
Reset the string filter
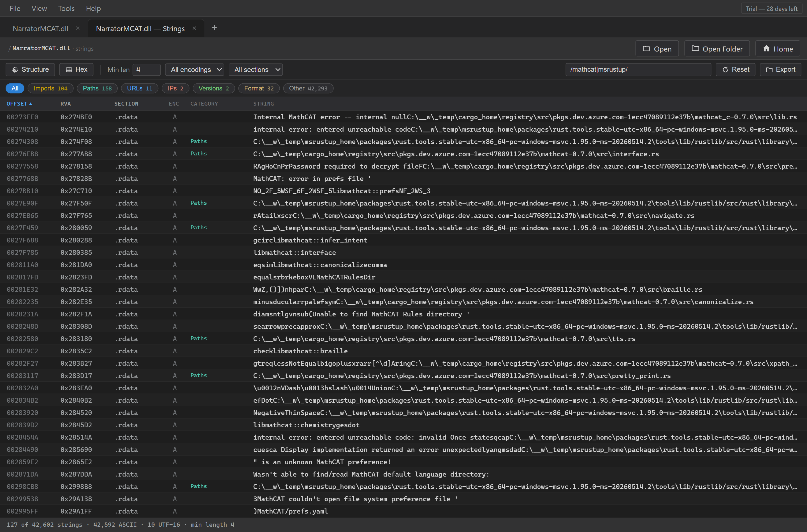[735, 69]
